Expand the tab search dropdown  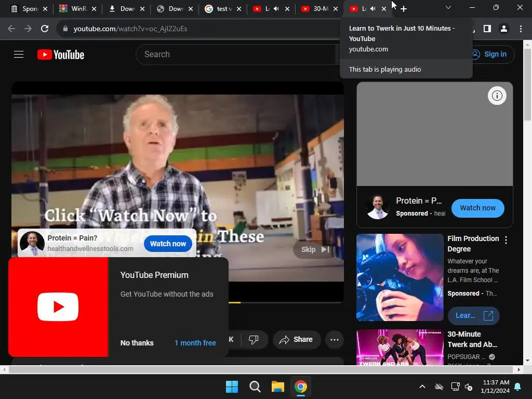(x=448, y=7)
